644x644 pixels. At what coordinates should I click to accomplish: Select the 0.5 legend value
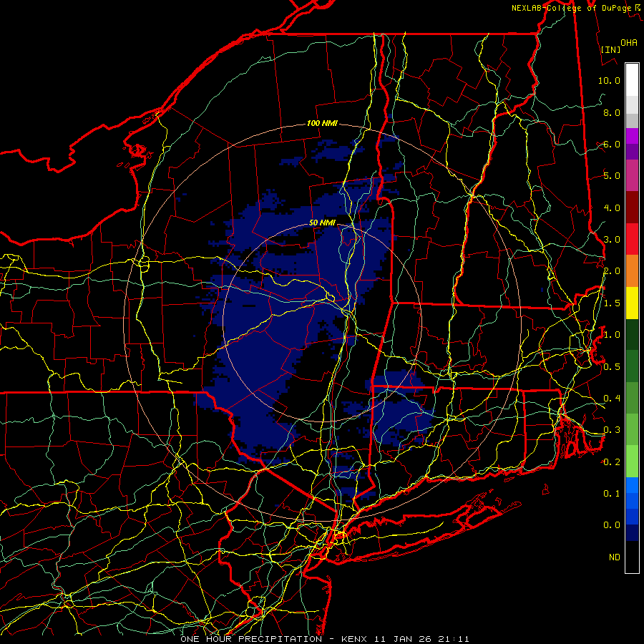[x=612, y=367]
